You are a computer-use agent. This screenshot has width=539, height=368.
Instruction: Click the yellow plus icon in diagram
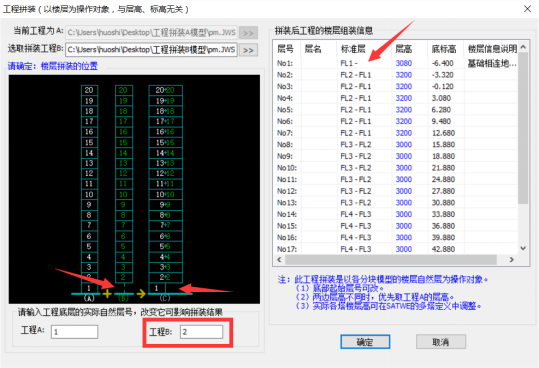coord(107,294)
